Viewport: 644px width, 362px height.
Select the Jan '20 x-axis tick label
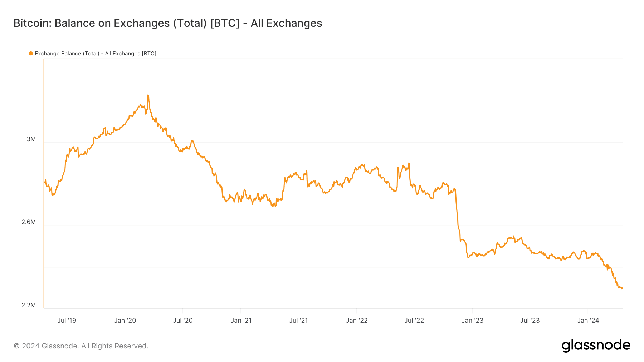coord(125,321)
